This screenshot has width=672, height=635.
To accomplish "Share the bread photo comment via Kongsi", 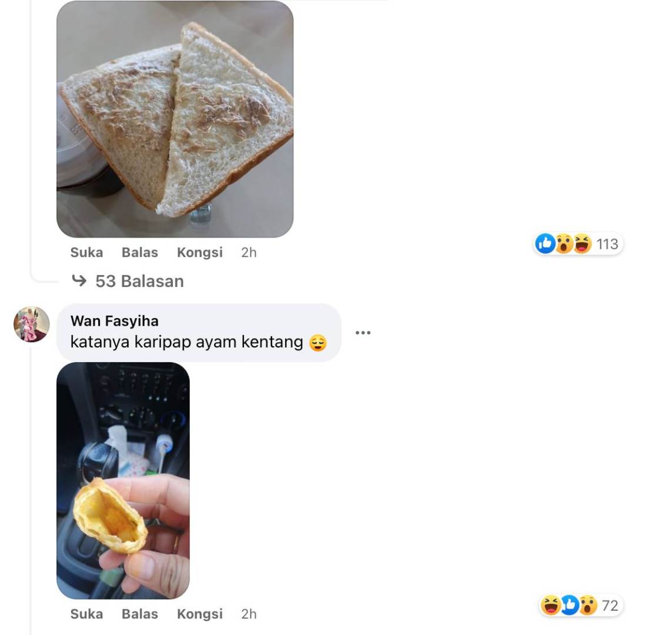I will pos(200,252).
